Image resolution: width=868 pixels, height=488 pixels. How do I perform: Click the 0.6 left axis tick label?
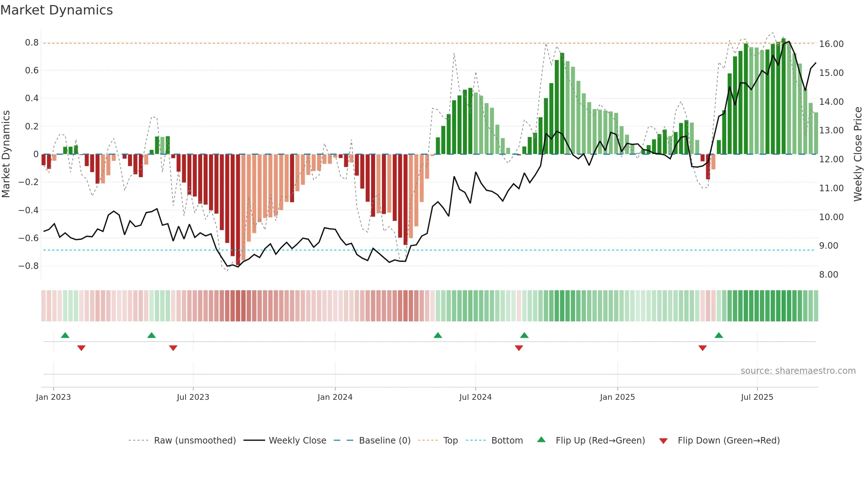[32, 70]
